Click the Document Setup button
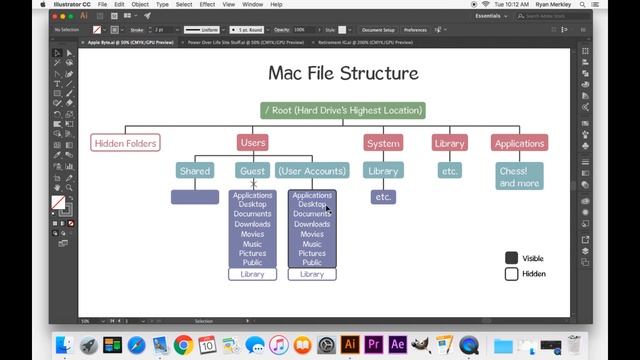Image resolution: width=640 pixels, height=360 pixels. click(378, 30)
